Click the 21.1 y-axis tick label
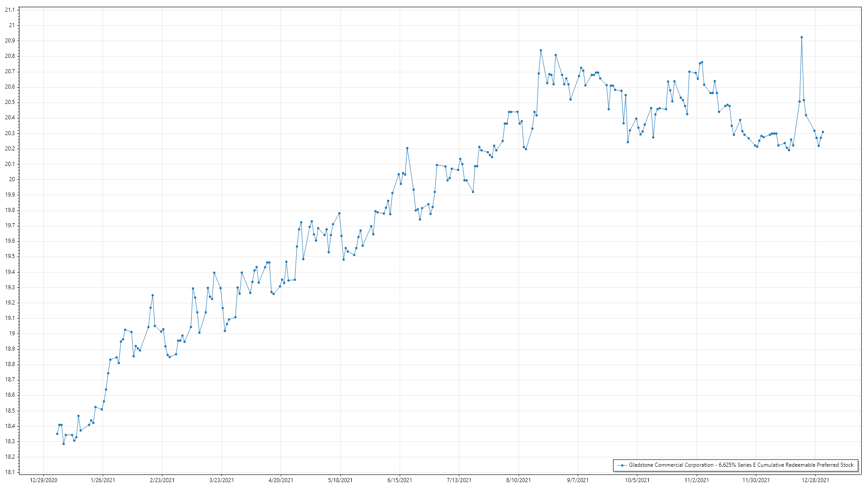 point(9,10)
